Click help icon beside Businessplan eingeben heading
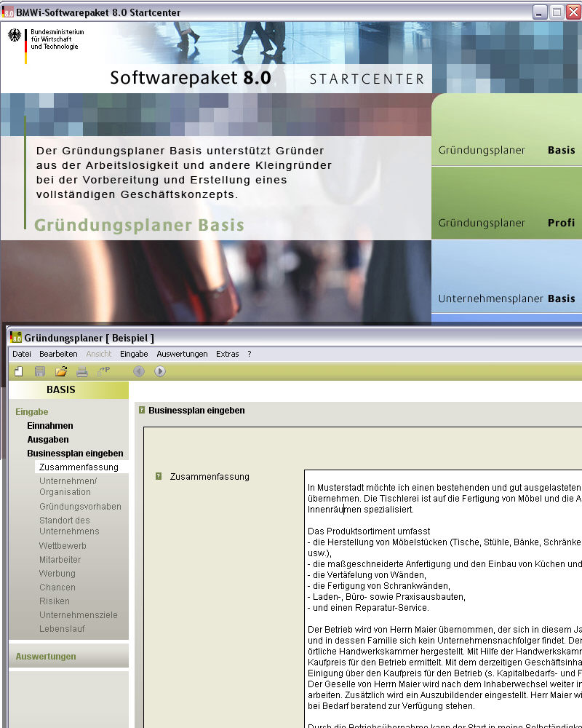 click(142, 410)
